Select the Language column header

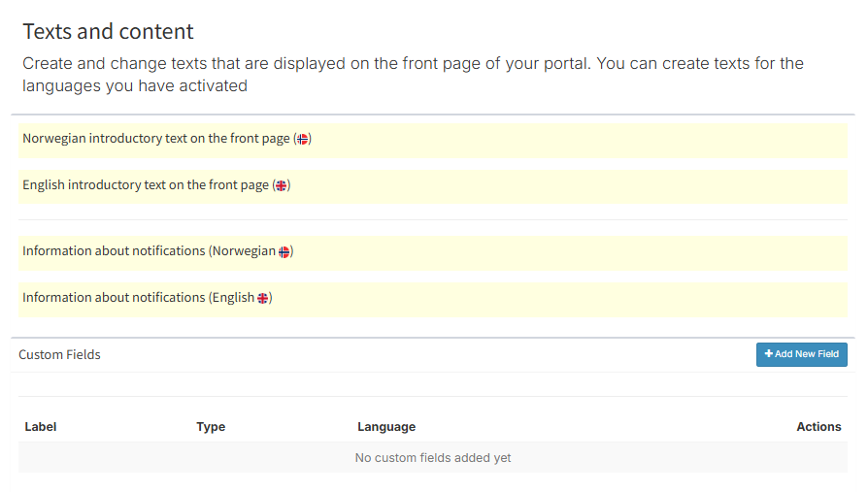pyautogui.click(x=386, y=427)
